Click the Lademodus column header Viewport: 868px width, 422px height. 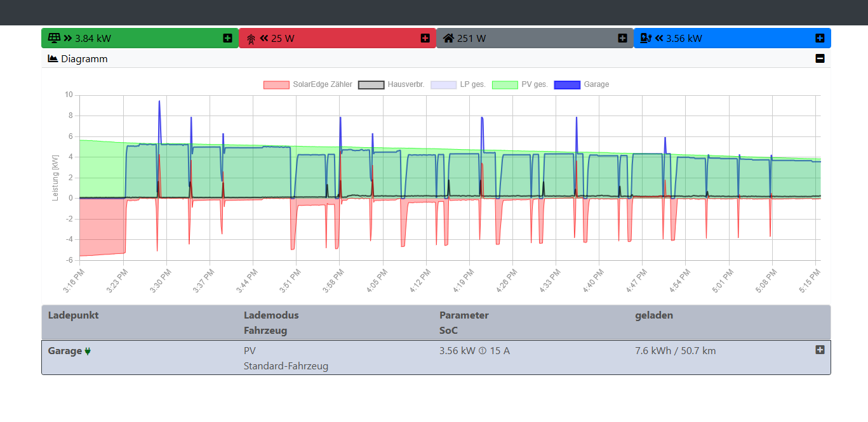point(271,315)
